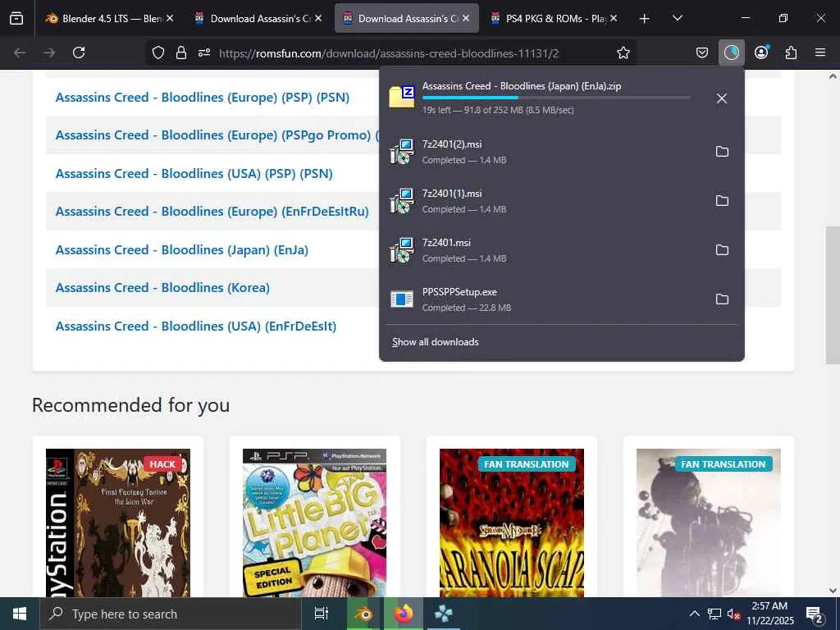Click the taskbar search box

pos(171,614)
